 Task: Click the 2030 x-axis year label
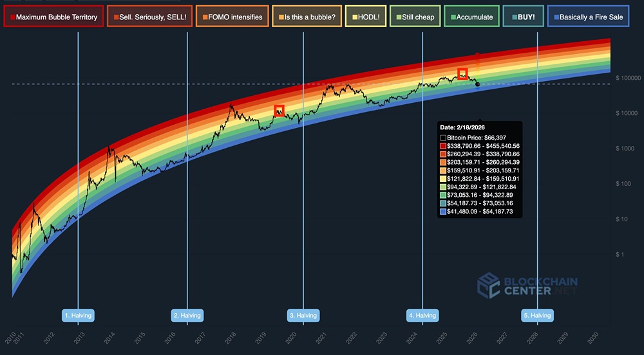[592, 338]
